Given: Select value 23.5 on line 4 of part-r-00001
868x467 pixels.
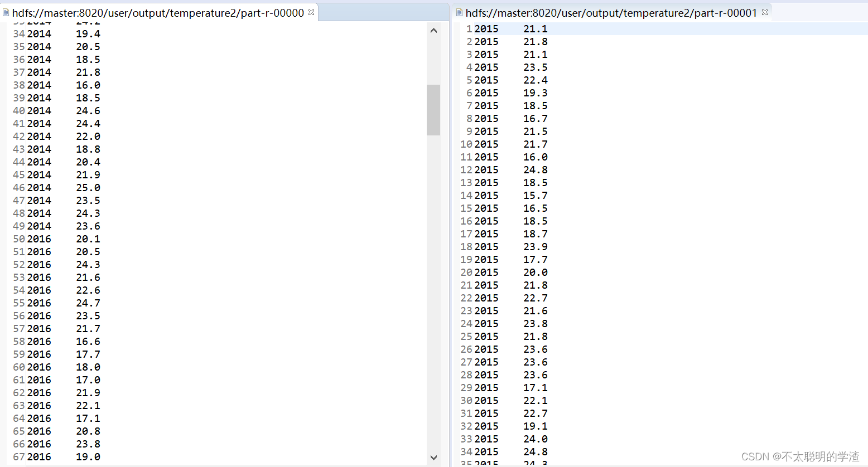Looking at the screenshot, I should [x=536, y=67].
